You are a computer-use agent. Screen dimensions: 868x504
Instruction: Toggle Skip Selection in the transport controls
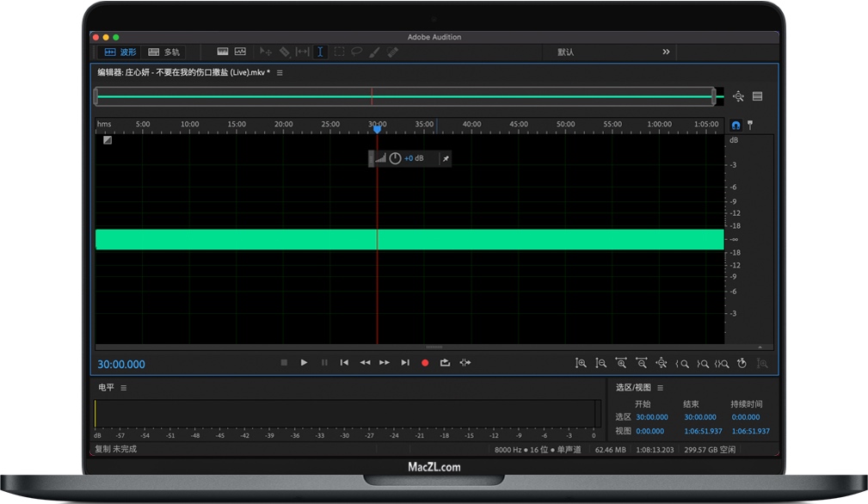[465, 362]
